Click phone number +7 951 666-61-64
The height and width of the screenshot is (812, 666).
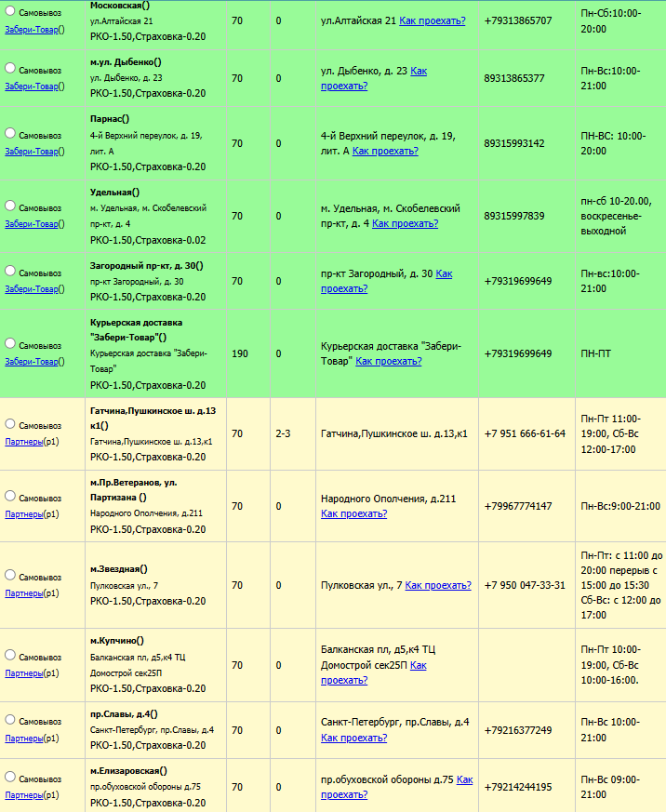click(525, 433)
